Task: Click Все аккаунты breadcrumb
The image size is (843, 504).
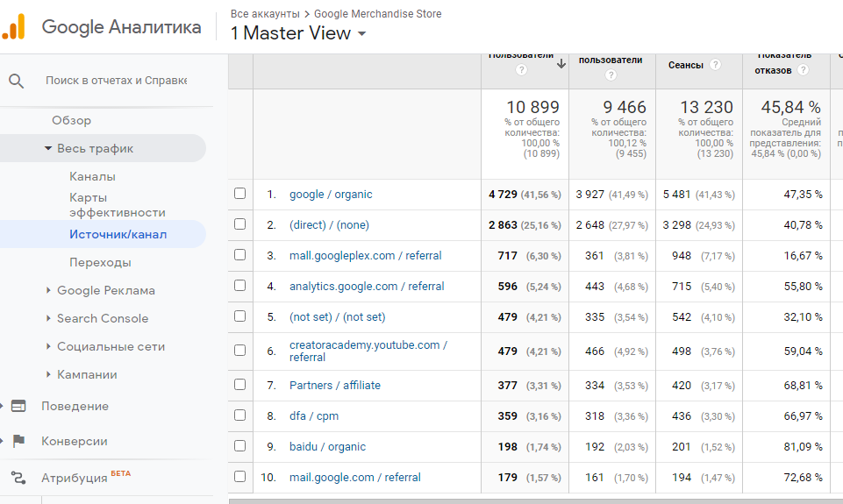Action: coord(265,14)
